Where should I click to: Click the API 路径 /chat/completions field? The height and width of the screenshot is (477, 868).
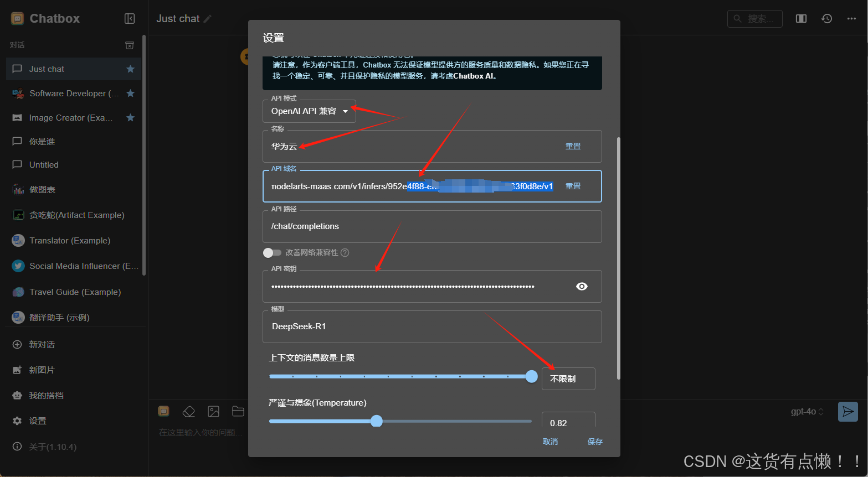coord(432,226)
